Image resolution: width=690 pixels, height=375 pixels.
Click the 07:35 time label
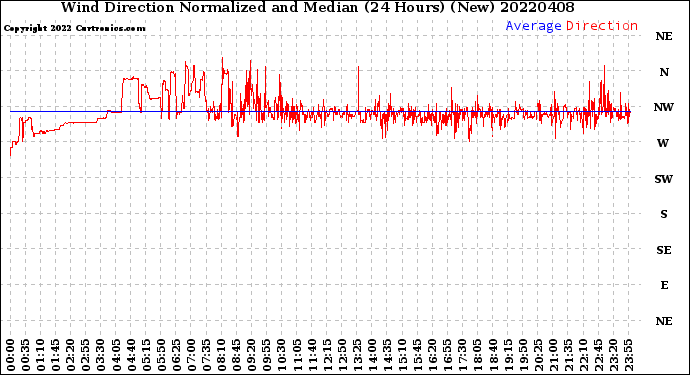(x=206, y=355)
